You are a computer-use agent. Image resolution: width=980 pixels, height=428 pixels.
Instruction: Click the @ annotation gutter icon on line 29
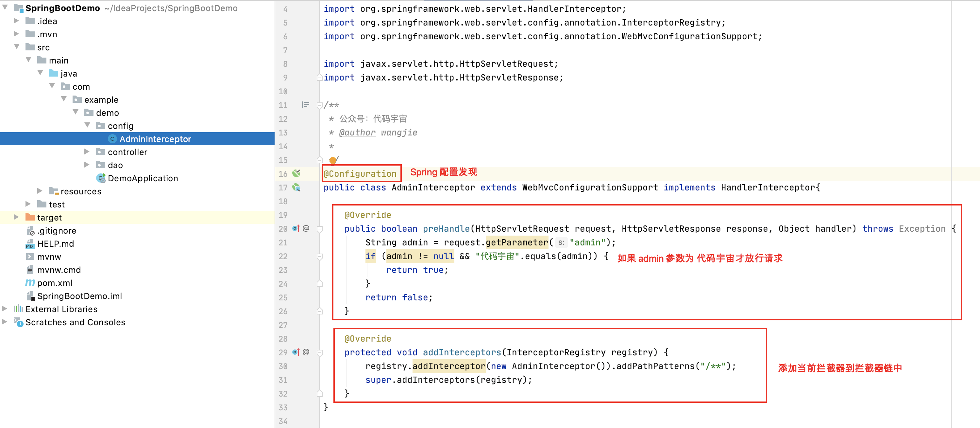tap(306, 352)
